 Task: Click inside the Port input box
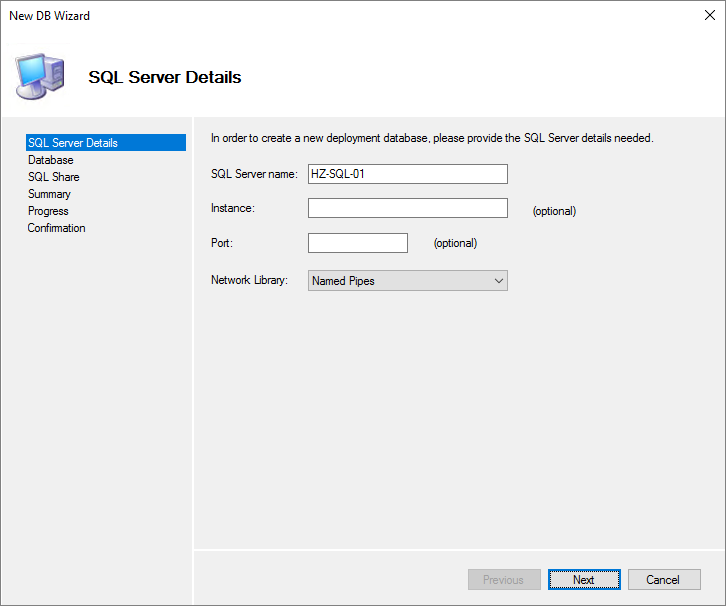[x=357, y=243]
